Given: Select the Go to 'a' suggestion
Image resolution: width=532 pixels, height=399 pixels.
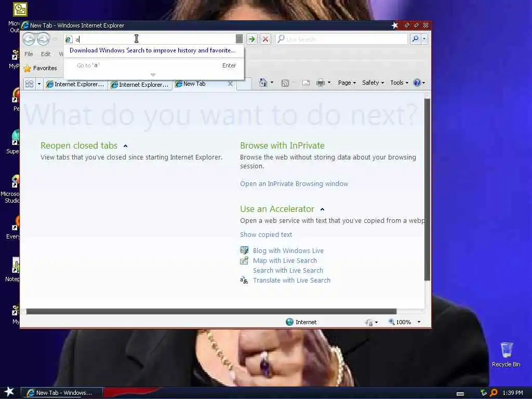Looking at the screenshot, I should click(154, 65).
